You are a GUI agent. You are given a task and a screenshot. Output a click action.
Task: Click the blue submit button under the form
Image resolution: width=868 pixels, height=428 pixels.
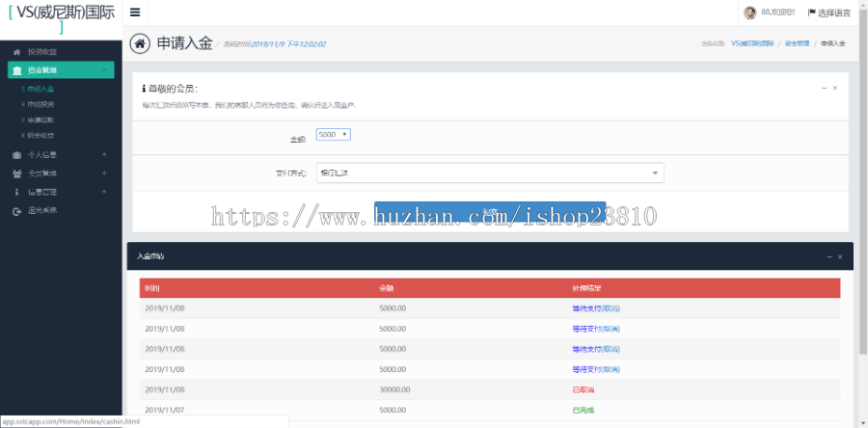tap(490, 212)
